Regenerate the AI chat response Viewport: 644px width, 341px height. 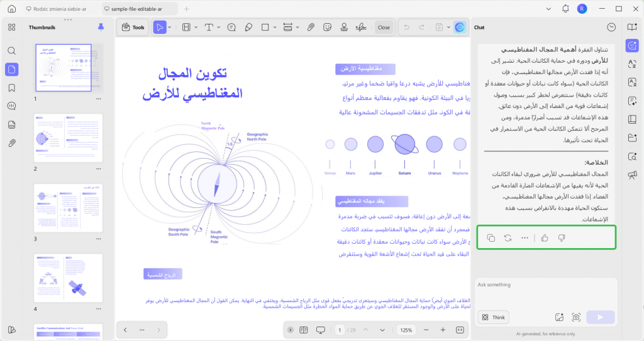[508, 238]
